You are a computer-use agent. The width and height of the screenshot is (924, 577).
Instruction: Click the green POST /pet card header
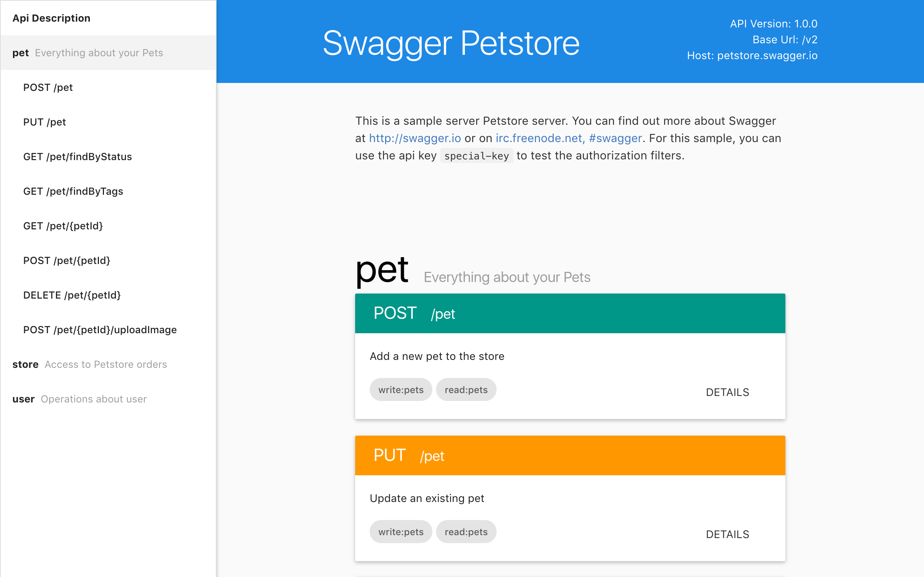coord(570,313)
